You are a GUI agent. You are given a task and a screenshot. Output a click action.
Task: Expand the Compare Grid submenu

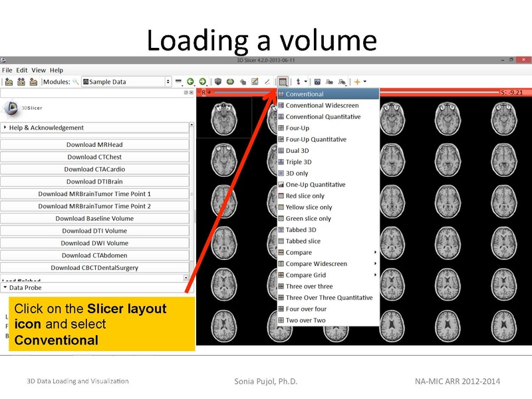328,275
